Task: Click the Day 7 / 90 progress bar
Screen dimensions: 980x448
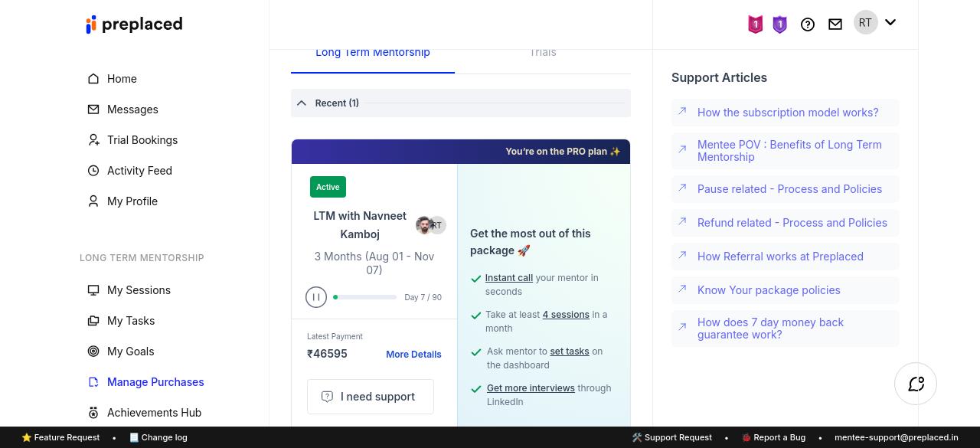Action: [x=365, y=297]
